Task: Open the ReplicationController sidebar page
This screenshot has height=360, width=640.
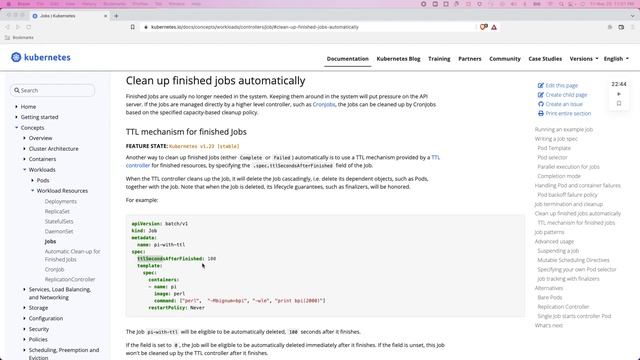Action: (70, 280)
